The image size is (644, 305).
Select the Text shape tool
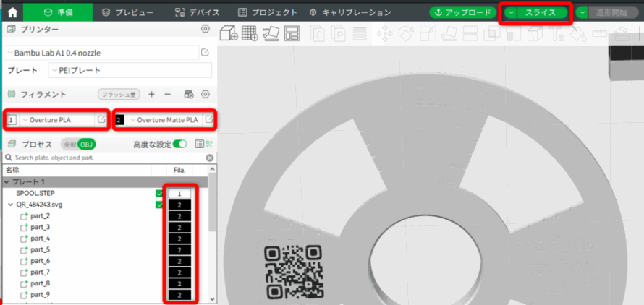[x=556, y=33]
